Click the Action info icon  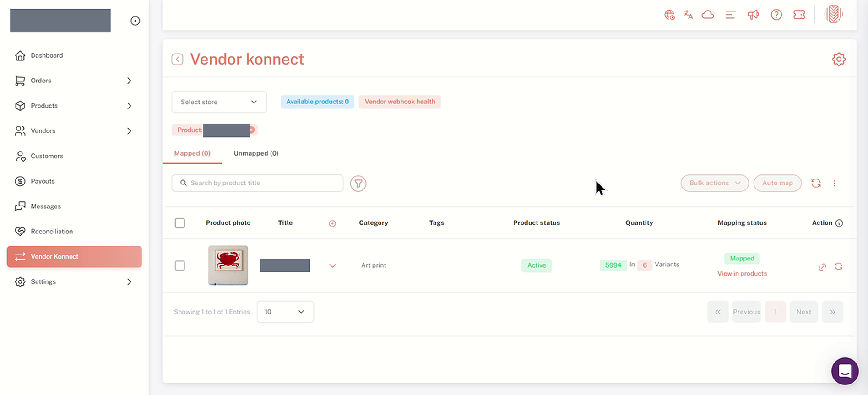tap(839, 223)
